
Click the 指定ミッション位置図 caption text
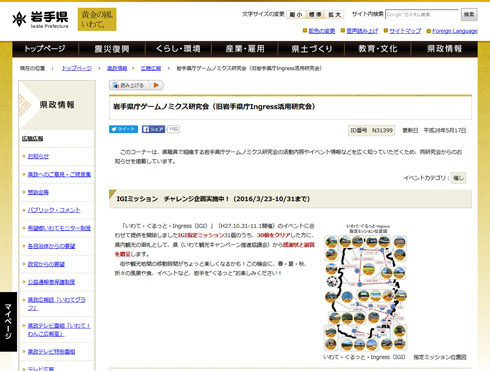(440, 357)
